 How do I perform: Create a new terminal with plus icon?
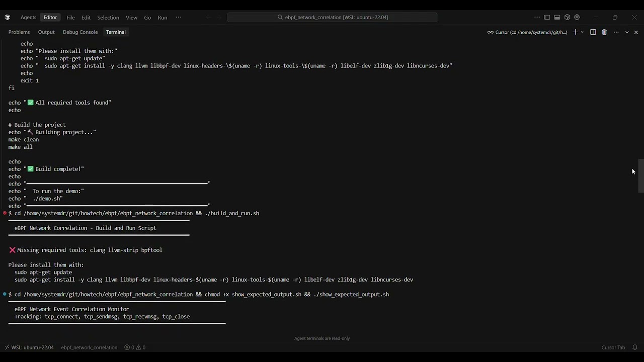coord(576,32)
